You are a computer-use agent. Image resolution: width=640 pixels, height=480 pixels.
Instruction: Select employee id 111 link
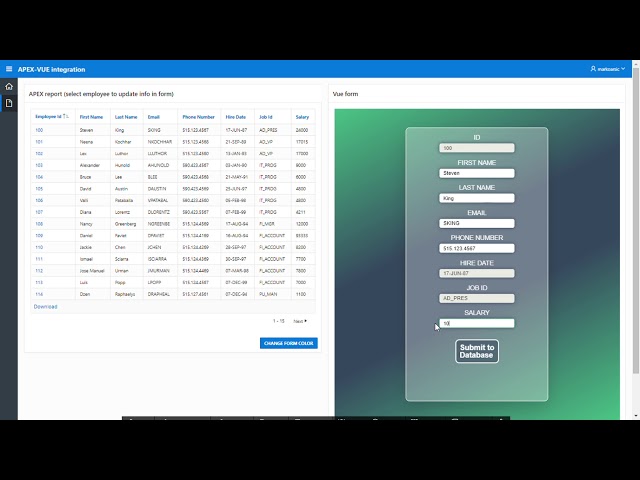click(39, 259)
